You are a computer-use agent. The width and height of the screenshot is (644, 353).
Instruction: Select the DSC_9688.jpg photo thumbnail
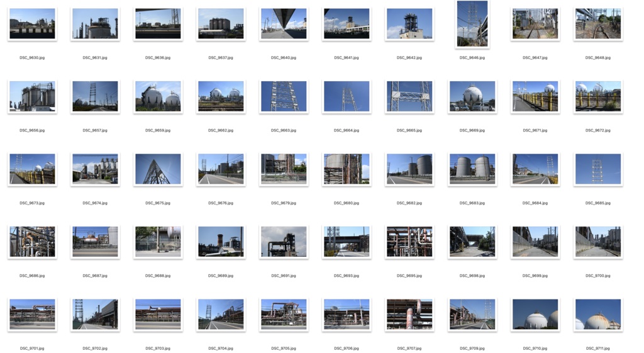158,242
